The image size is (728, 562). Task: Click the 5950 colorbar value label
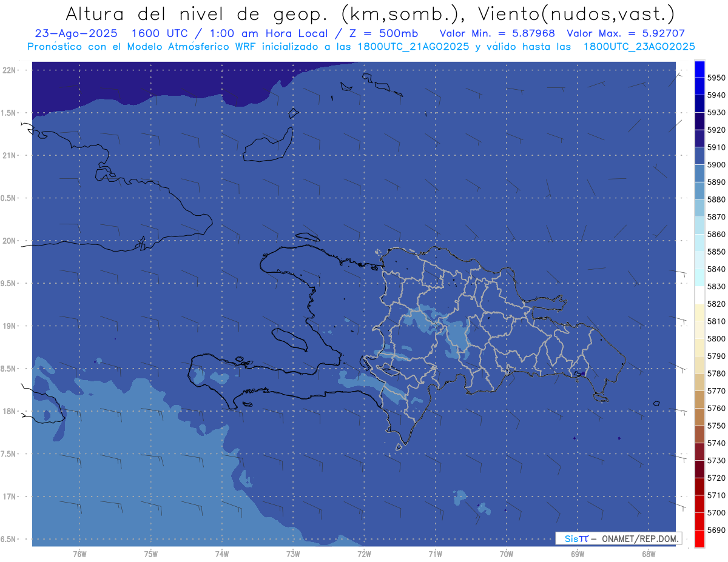point(716,78)
